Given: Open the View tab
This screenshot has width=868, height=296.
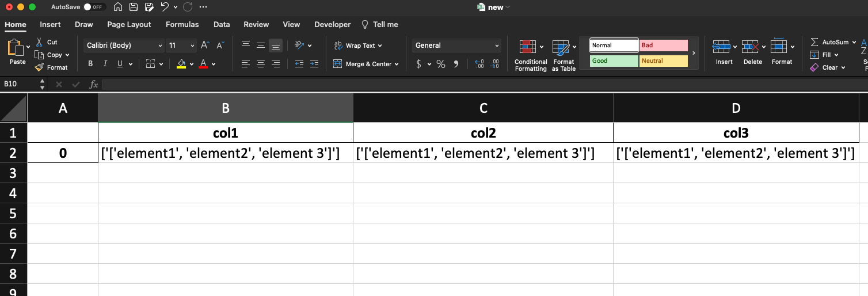Looking at the screenshot, I should 291,24.
